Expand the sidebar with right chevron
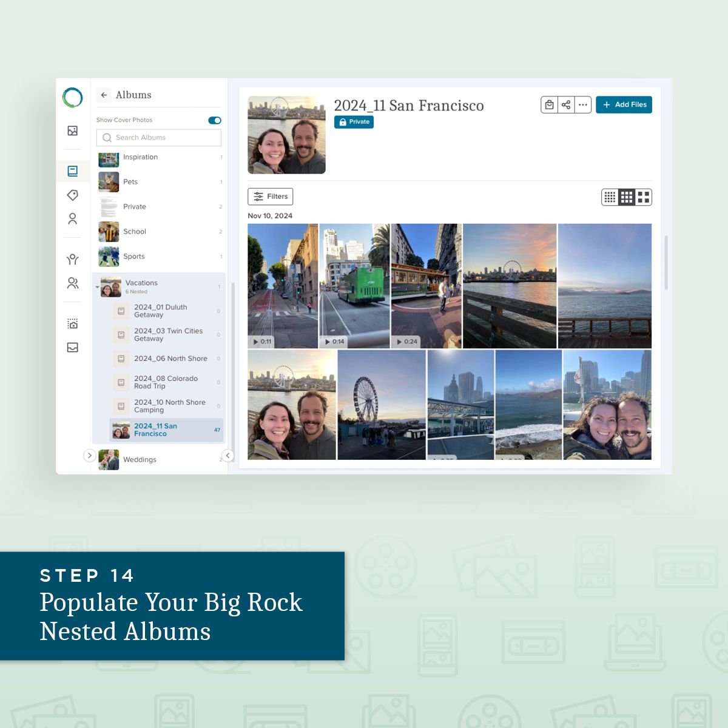This screenshot has width=728, height=728. [x=89, y=456]
